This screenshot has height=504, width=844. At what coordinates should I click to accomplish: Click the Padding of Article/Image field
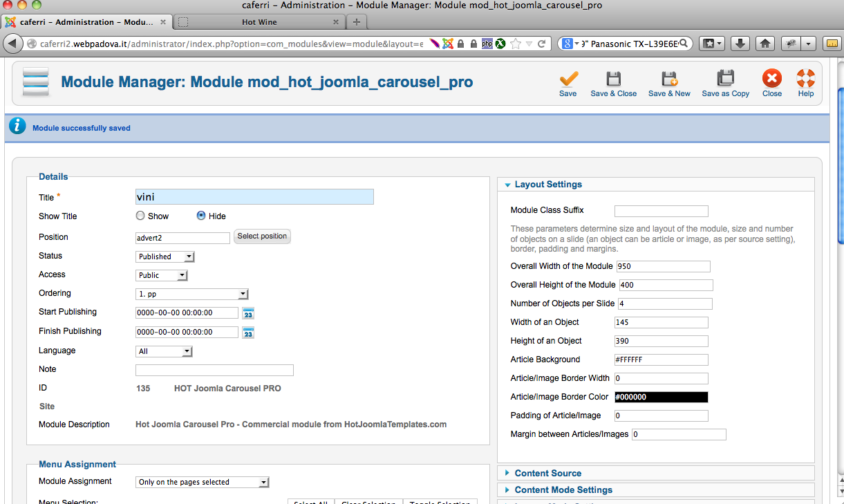pos(662,416)
